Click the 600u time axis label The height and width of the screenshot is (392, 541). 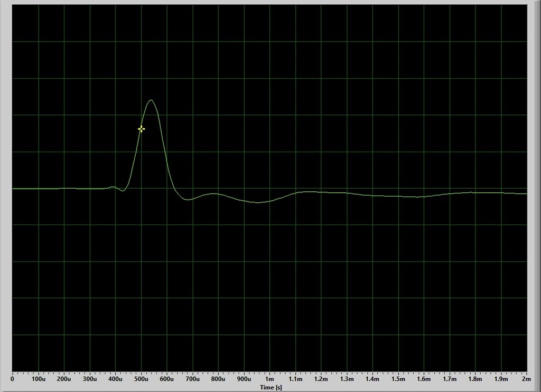coord(166,379)
